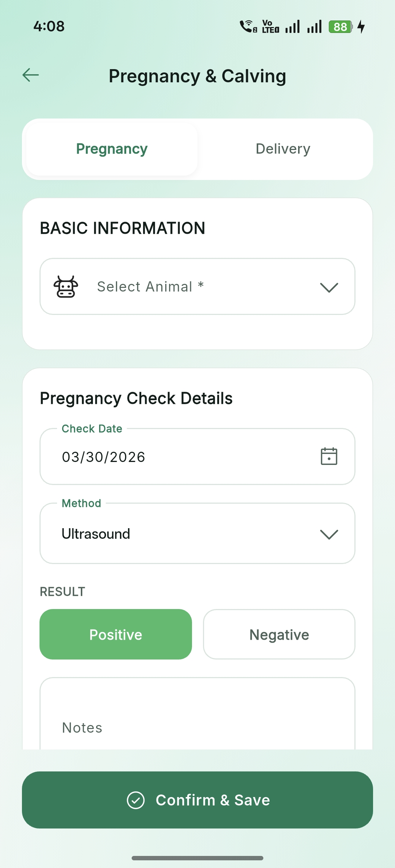The image size is (395, 868).
Task: Click the chevron next to Ultrasound
Action: [329, 534]
